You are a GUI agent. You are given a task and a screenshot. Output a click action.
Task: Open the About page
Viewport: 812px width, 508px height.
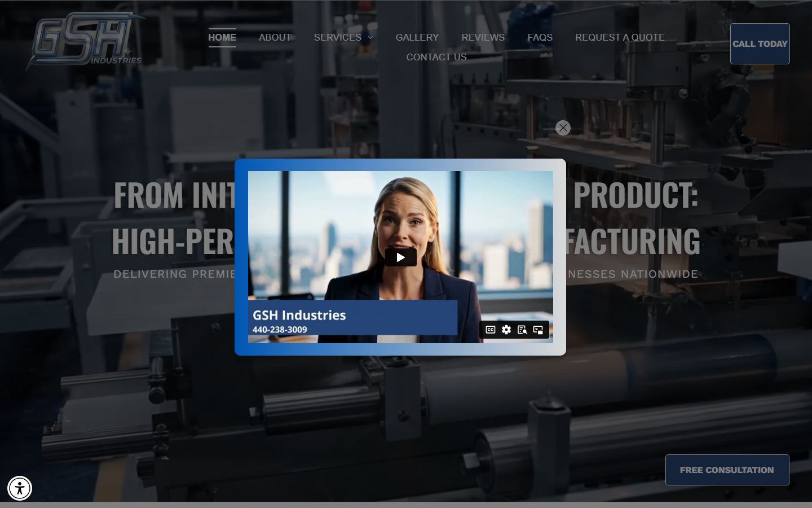point(275,37)
